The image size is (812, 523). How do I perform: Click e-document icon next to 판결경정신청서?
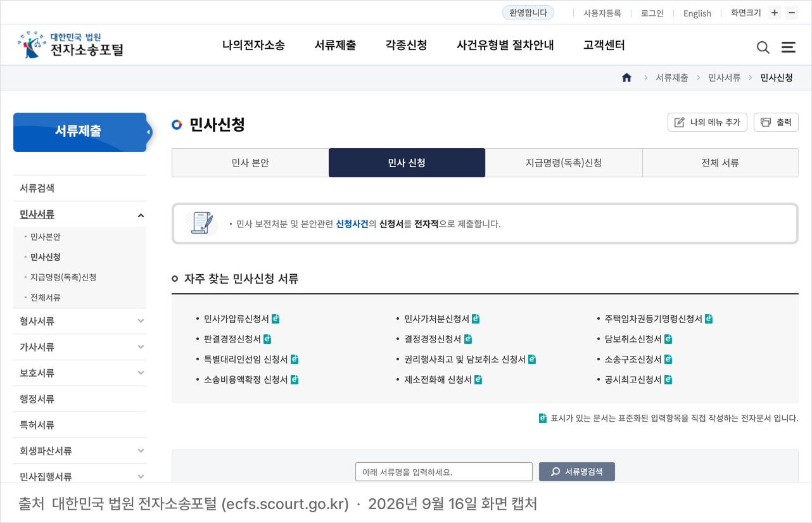pos(267,339)
